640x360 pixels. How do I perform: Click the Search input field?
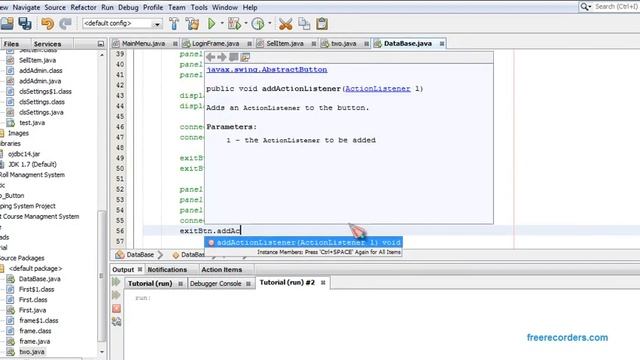616,7
